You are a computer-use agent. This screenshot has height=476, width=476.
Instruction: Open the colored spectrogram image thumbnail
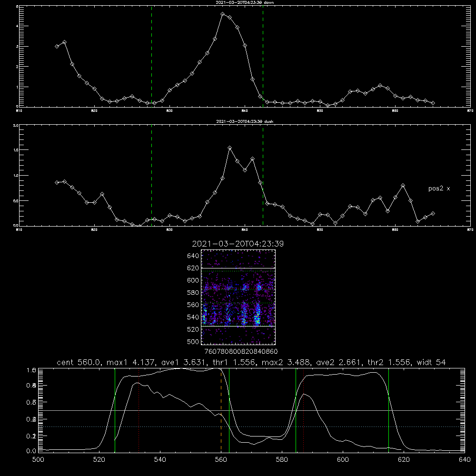(238, 297)
